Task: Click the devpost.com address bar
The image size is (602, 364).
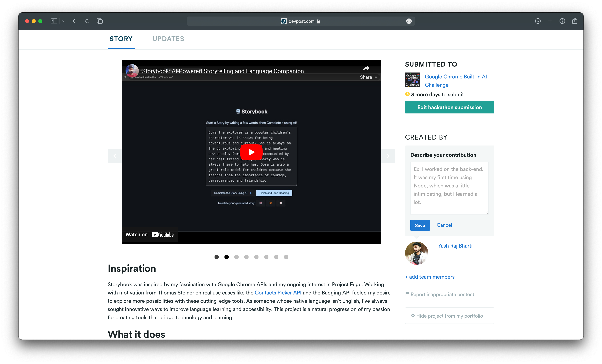Action: pyautogui.click(x=301, y=21)
